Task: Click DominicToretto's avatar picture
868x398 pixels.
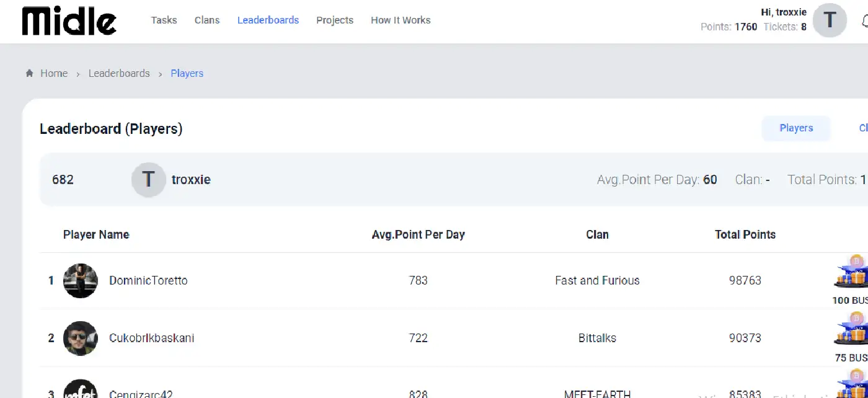Action: pos(81,281)
